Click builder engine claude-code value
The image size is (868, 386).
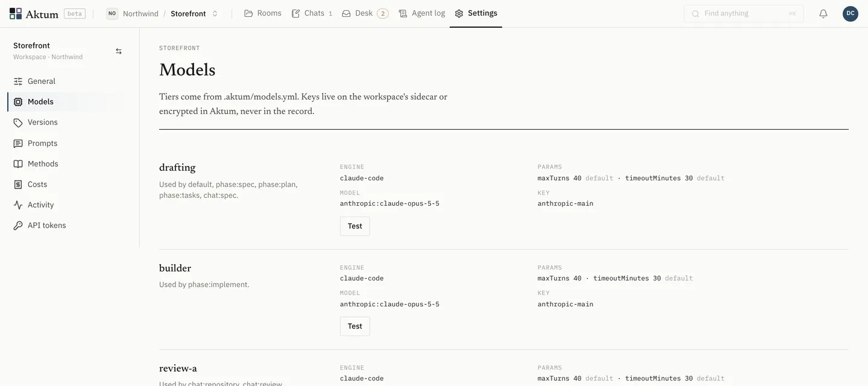[x=362, y=279]
